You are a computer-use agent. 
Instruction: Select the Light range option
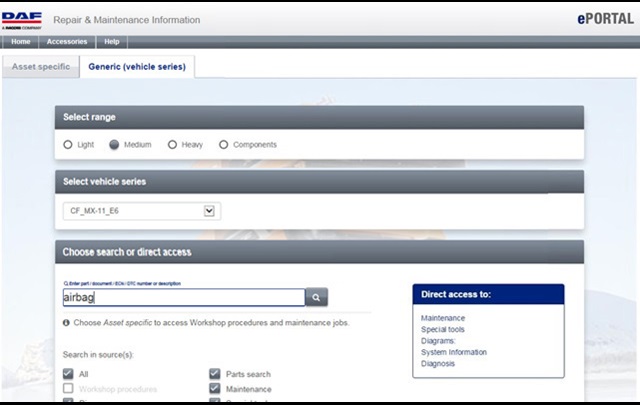68,145
